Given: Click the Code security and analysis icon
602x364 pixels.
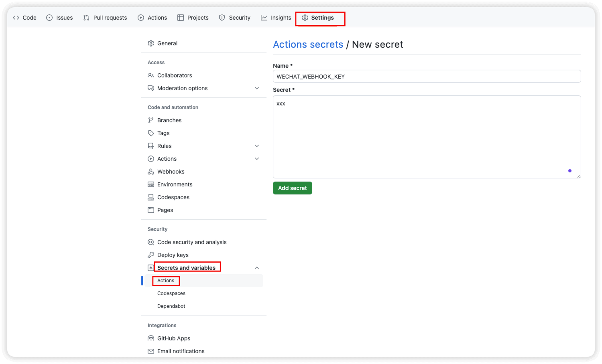Looking at the screenshot, I should pos(151,242).
